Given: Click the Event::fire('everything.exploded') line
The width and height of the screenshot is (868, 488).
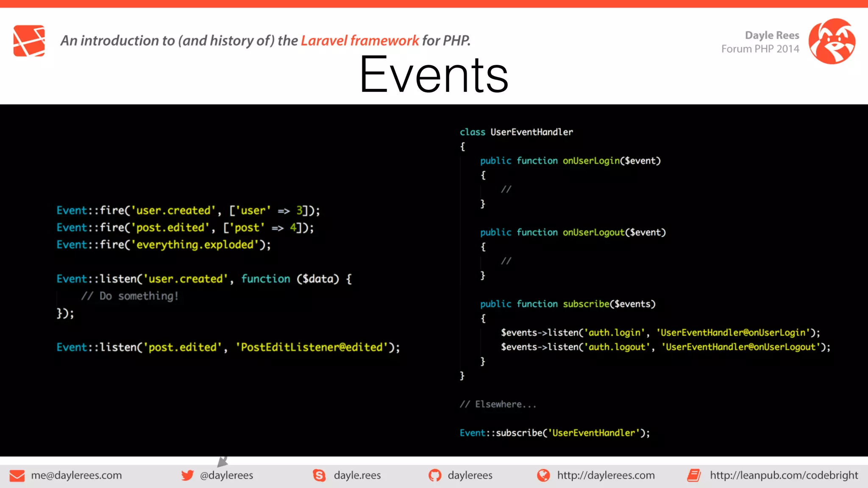Looking at the screenshot, I should tap(164, 245).
